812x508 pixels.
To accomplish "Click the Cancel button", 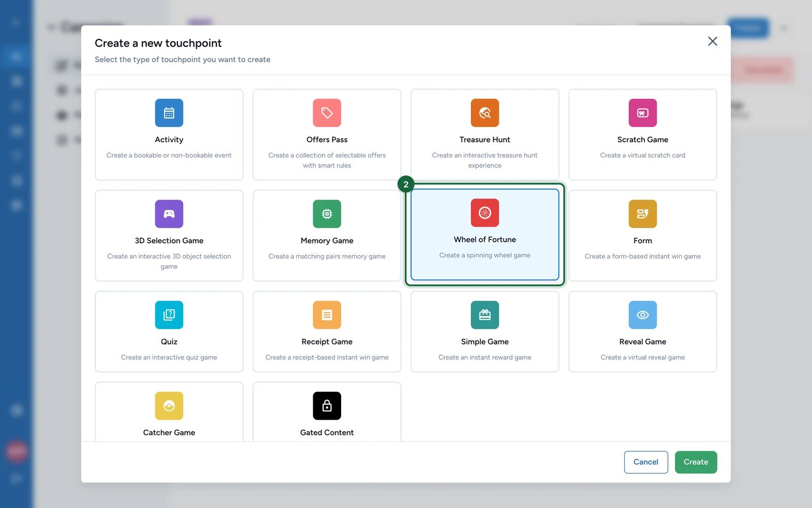I will [x=646, y=462].
